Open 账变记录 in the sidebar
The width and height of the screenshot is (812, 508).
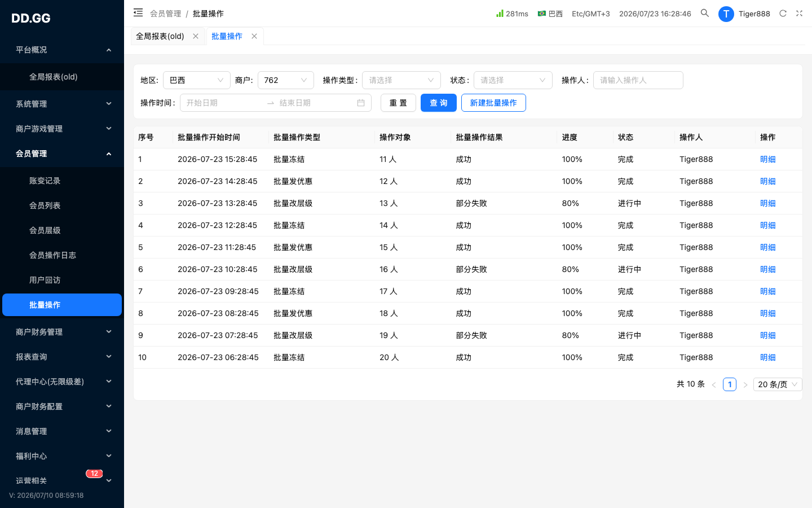[x=62, y=181]
